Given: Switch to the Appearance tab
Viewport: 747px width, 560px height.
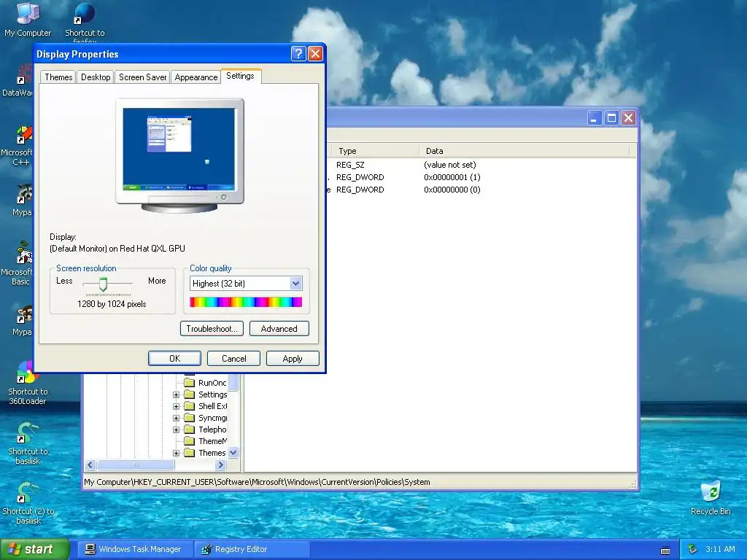Looking at the screenshot, I should tap(196, 77).
